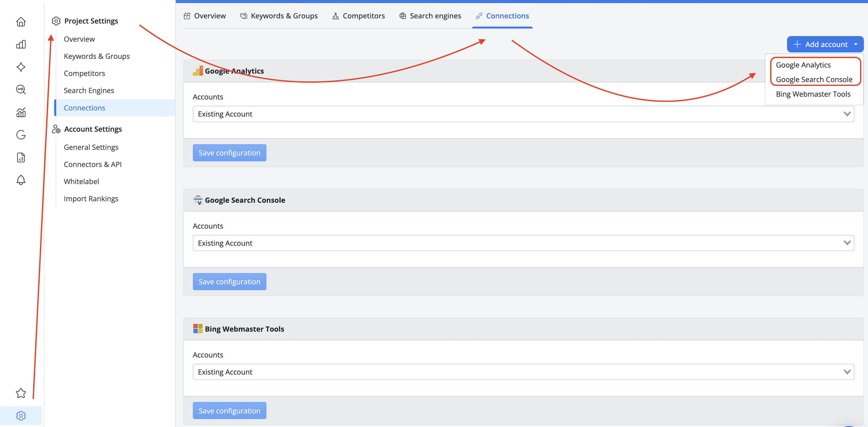Click the Google Analytics logo icon

click(198, 71)
